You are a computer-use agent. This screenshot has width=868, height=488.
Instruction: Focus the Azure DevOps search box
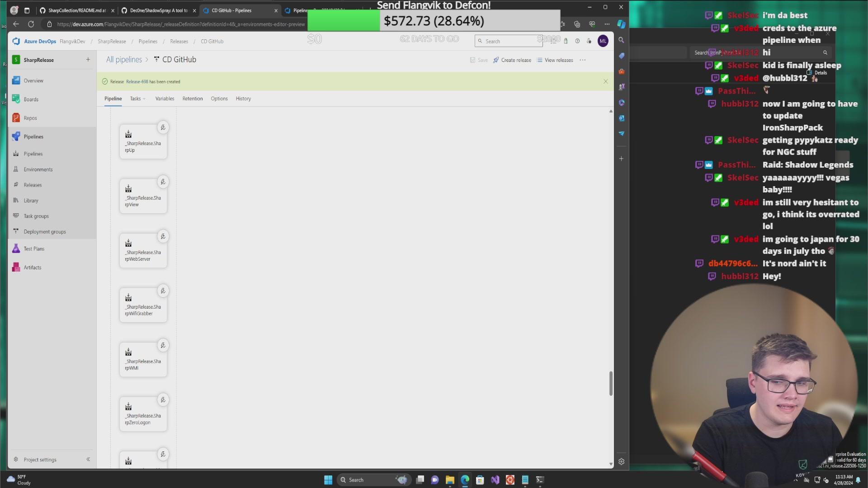509,41
